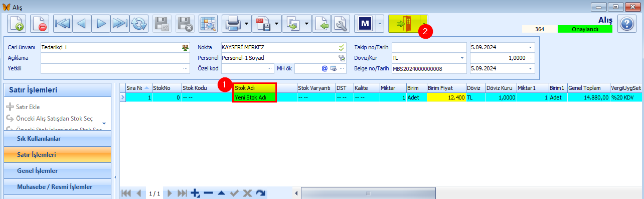Click the Stok Adı column header

pyautogui.click(x=255, y=88)
